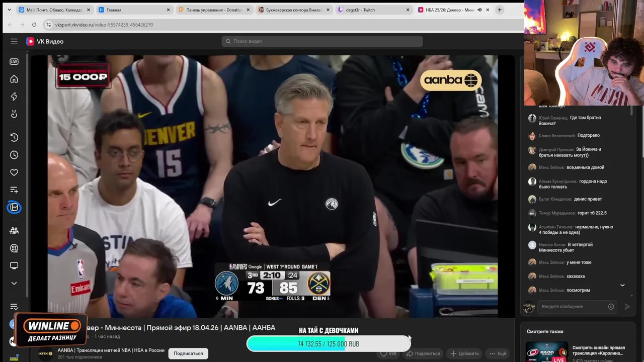Close the Mail: Почта tab

pos(89,10)
